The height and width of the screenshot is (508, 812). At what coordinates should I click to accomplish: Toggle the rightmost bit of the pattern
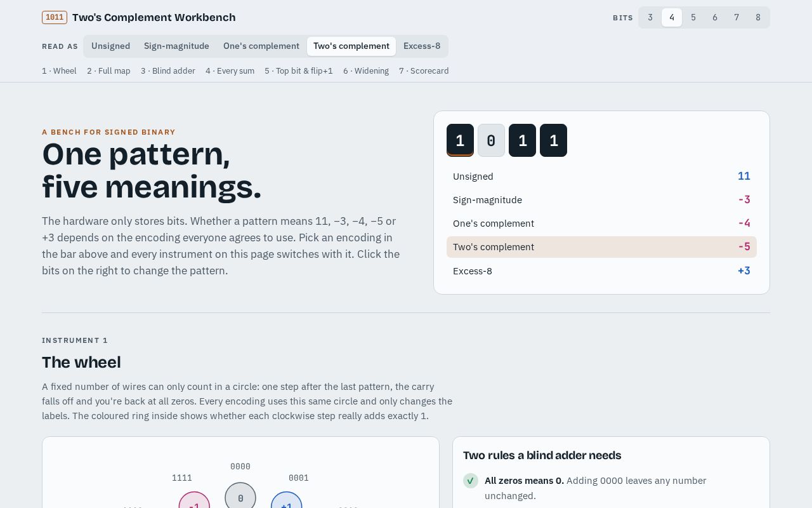pos(553,140)
